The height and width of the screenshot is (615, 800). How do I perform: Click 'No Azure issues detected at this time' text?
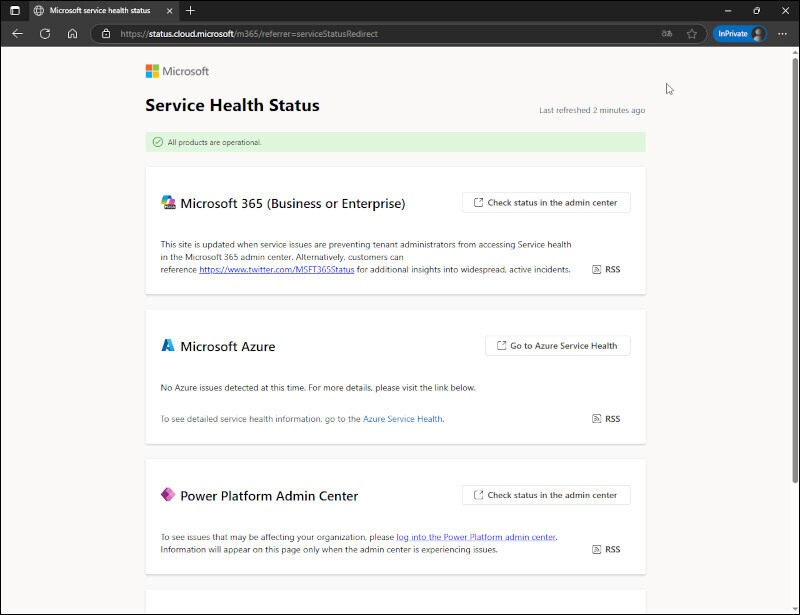pos(233,388)
